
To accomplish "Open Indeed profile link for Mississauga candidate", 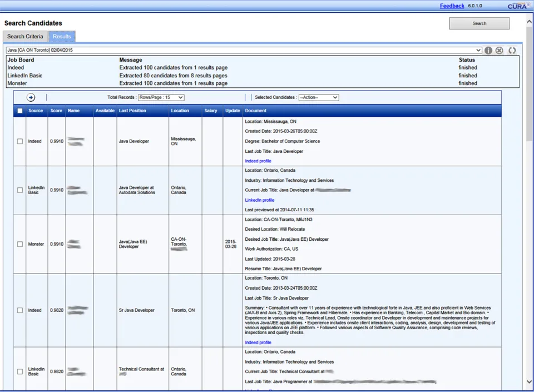I will coord(258,161).
